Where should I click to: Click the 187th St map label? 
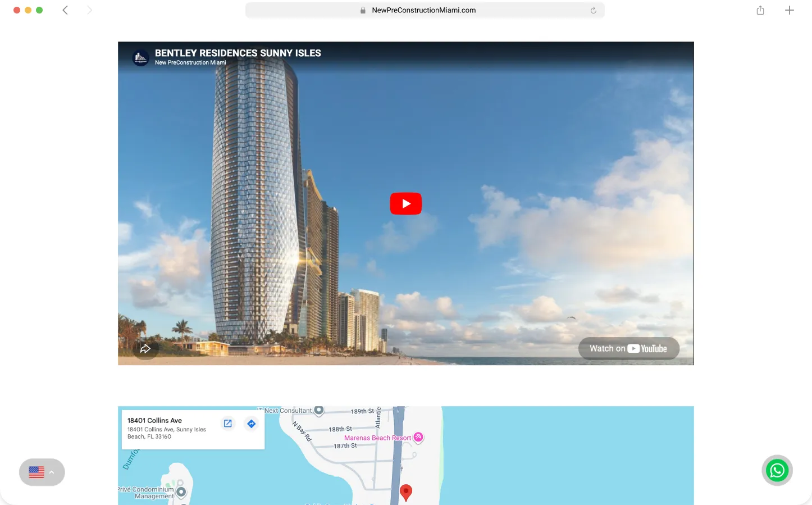[345, 446]
